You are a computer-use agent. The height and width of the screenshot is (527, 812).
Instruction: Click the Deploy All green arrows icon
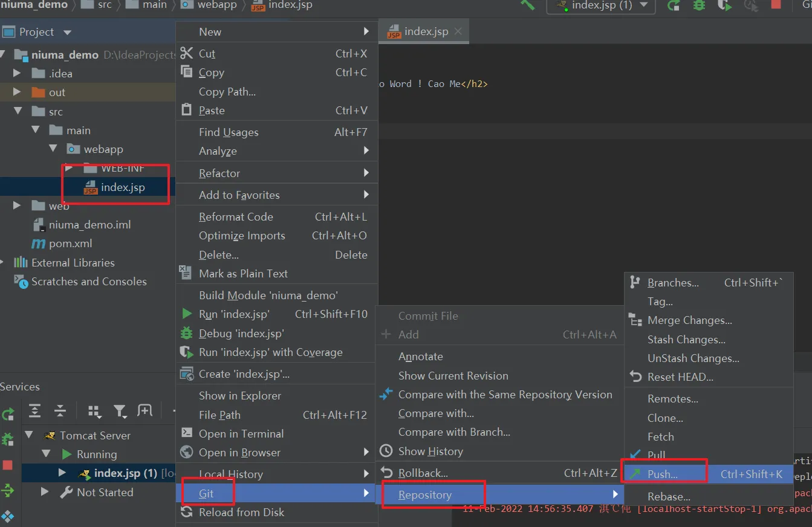pyautogui.click(x=7, y=490)
